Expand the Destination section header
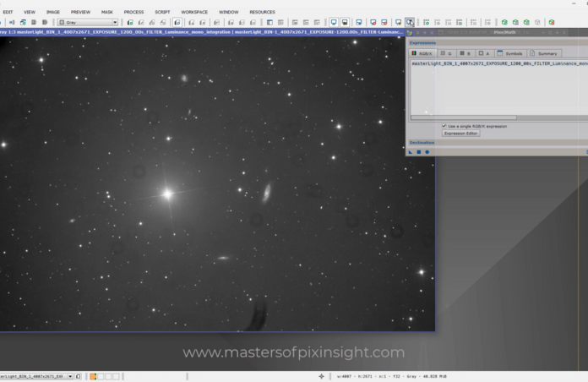 click(x=498, y=143)
